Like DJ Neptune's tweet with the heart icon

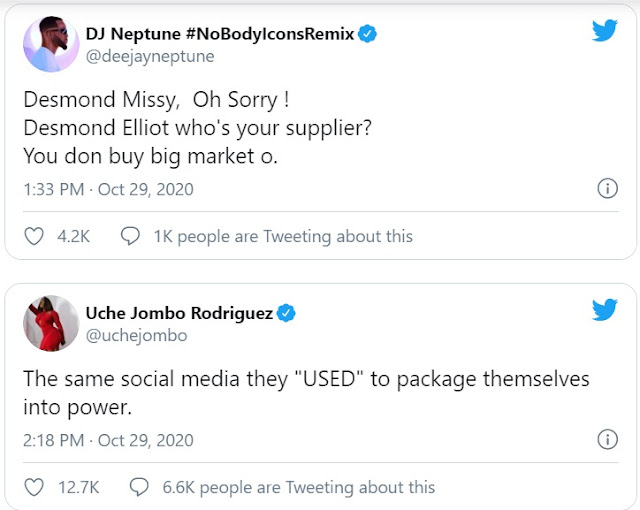pos(35,237)
